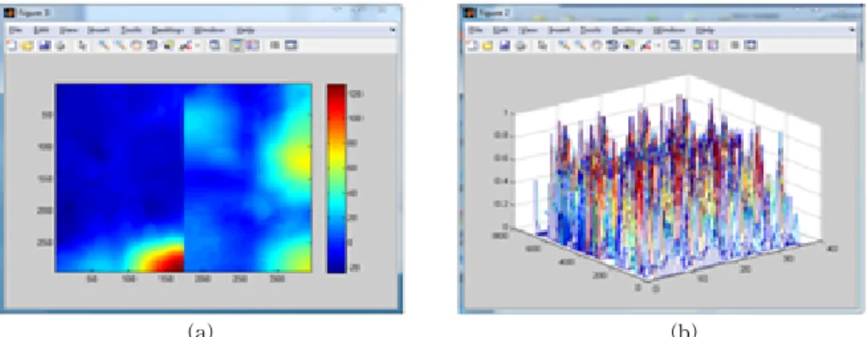The image size is (868, 337).
Task: Toggle Insert Legend button in 3D plot window
Action: coord(713,46)
